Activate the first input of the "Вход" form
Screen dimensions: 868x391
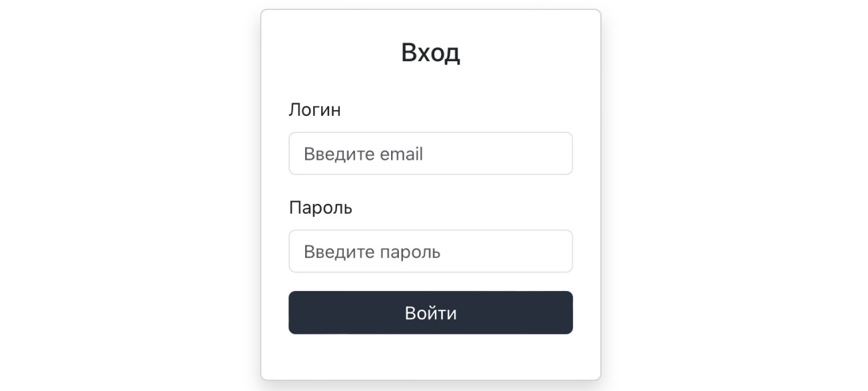[x=430, y=154]
